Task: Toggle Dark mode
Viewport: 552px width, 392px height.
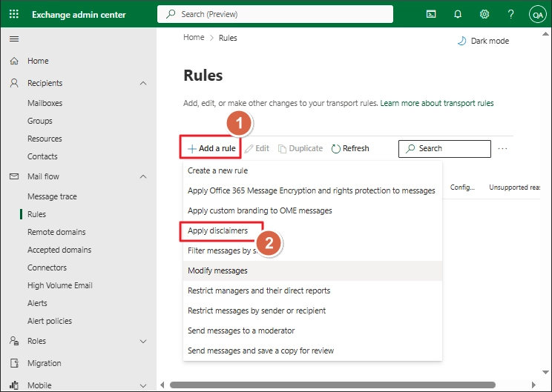Action: tap(483, 41)
